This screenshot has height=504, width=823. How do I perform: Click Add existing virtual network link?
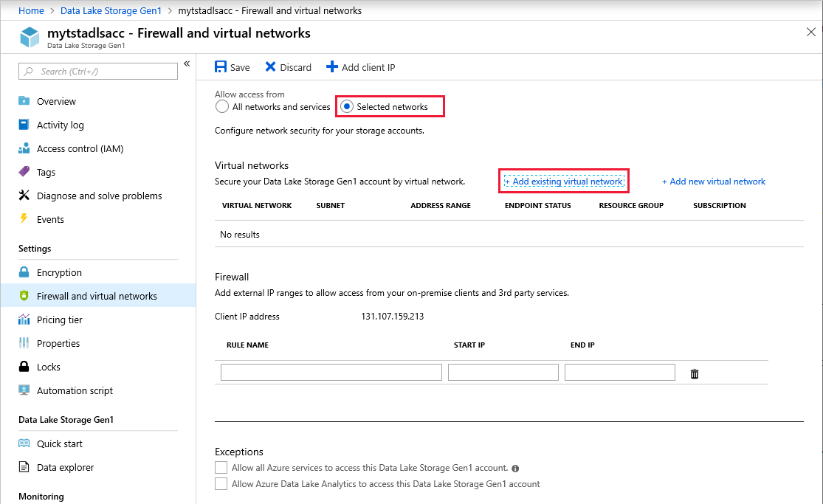coord(564,182)
